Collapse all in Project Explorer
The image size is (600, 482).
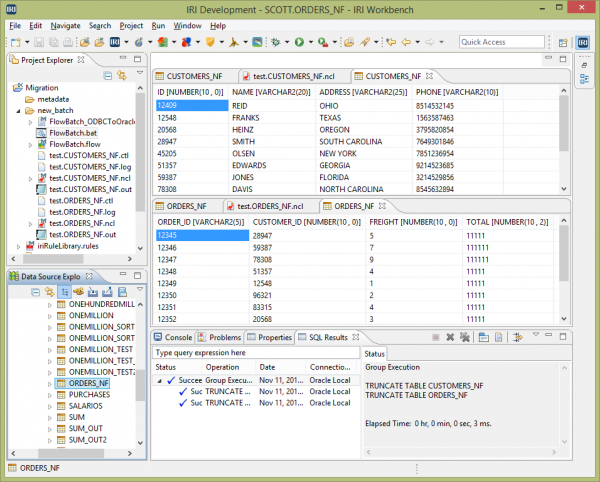click(108, 76)
